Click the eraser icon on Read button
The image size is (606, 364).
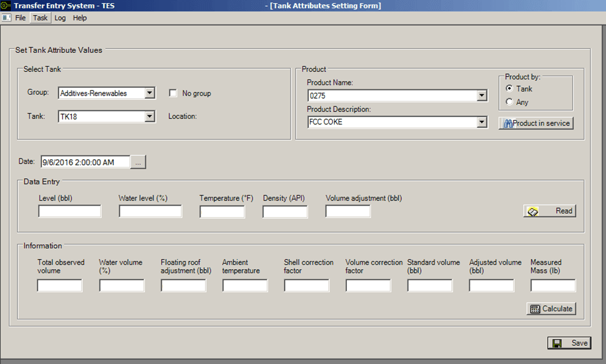coord(533,211)
